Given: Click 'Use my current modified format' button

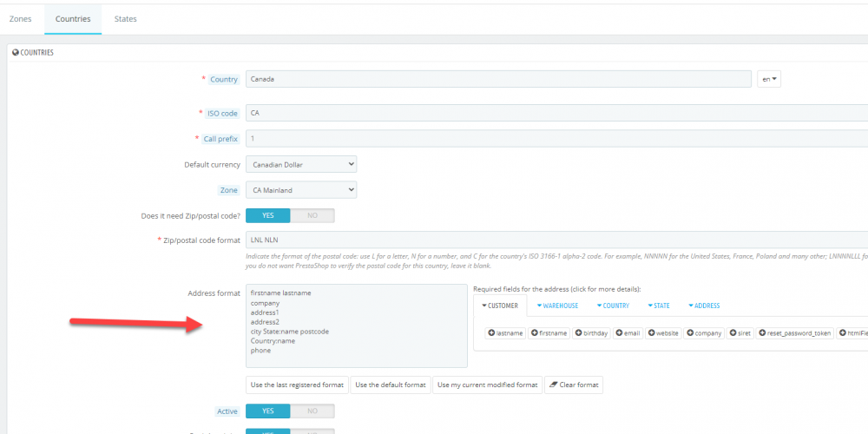Looking at the screenshot, I should [488, 385].
